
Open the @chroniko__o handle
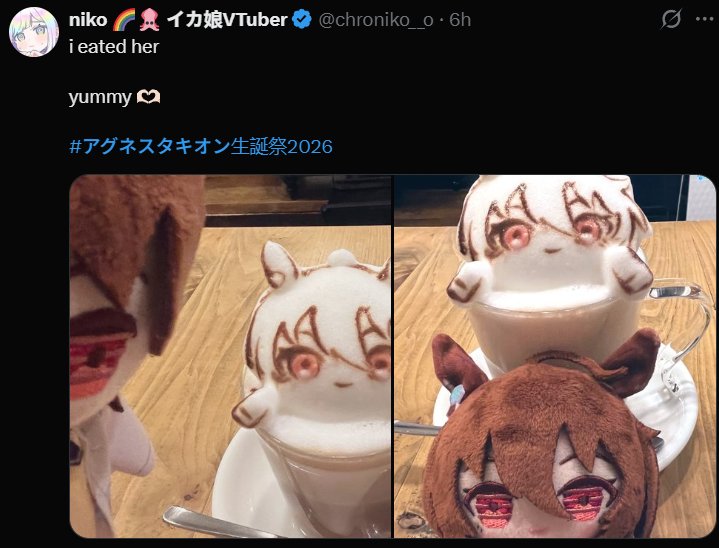tap(376, 20)
